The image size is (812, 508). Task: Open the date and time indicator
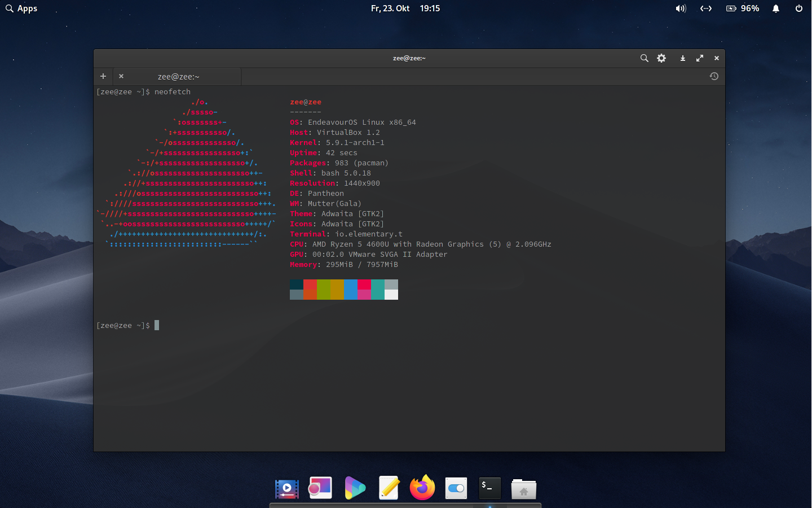[405, 8]
